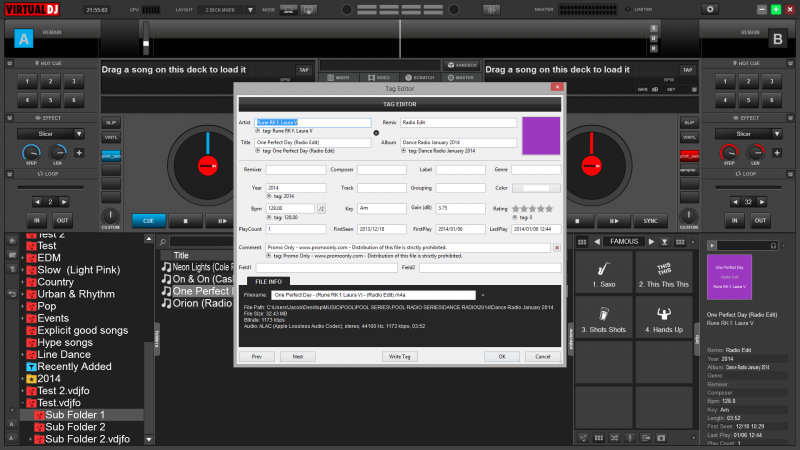The height and width of the screenshot is (450, 800).
Task: Adjust the STEP knob on deck A
Action: click(x=31, y=153)
